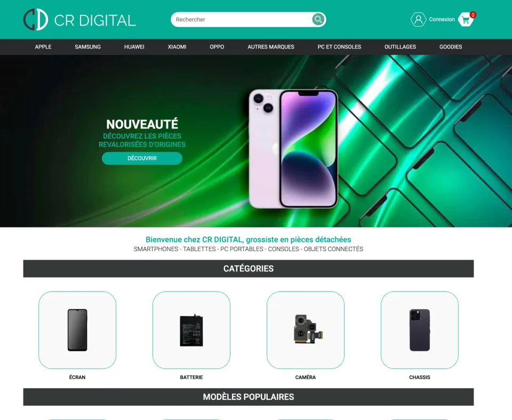
Task: Open the Écran category tile
Action: click(77, 330)
